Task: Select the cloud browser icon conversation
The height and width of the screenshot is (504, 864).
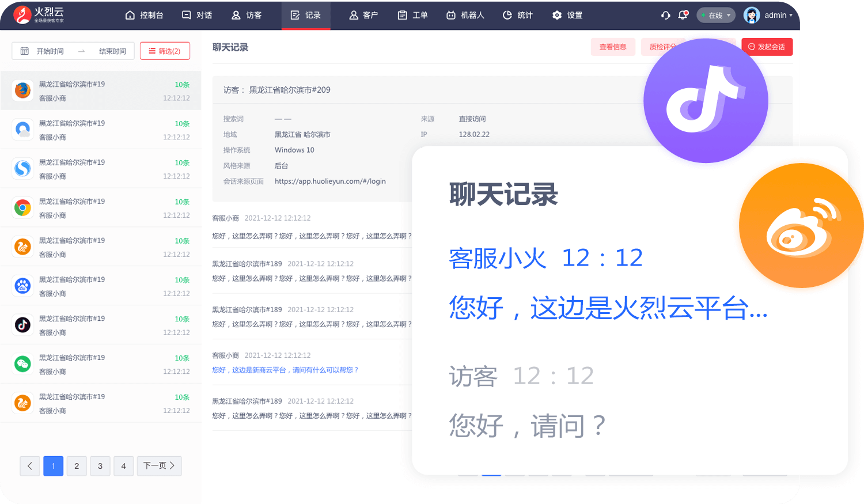Action: pos(101,130)
